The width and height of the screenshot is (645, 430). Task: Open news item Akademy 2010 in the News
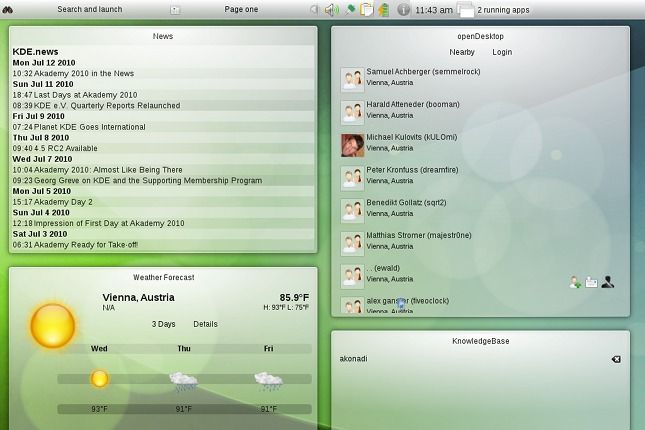(84, 73)
